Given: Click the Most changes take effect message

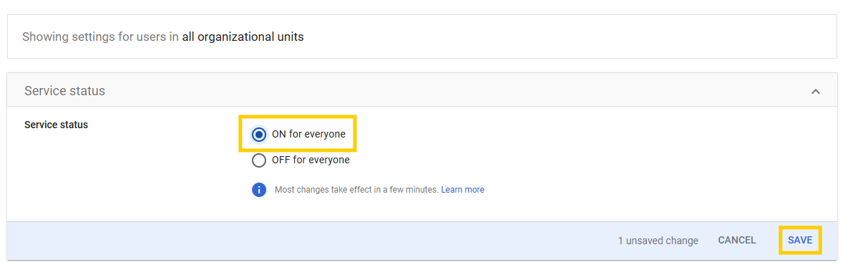Looking at the screenshot, I should click(x=356, y=190).
